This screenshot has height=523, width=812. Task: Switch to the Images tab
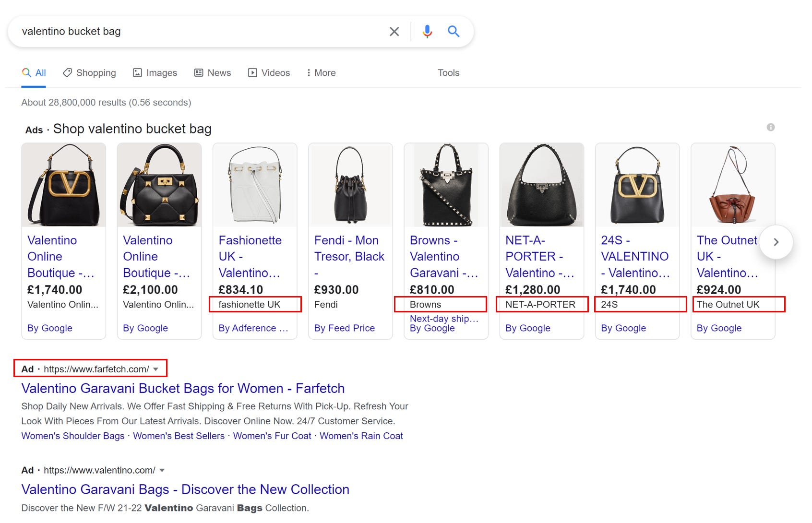coord(155,73)
